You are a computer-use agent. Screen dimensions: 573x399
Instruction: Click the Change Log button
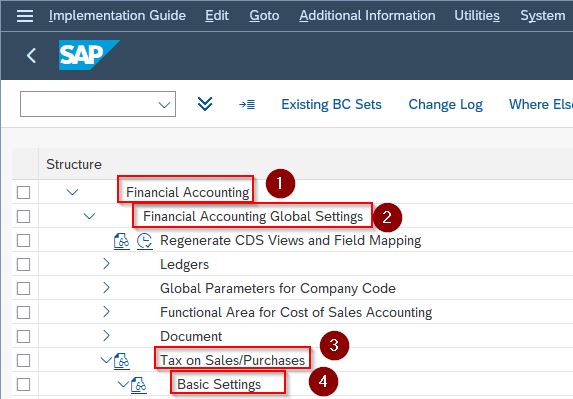coord(445,104)
